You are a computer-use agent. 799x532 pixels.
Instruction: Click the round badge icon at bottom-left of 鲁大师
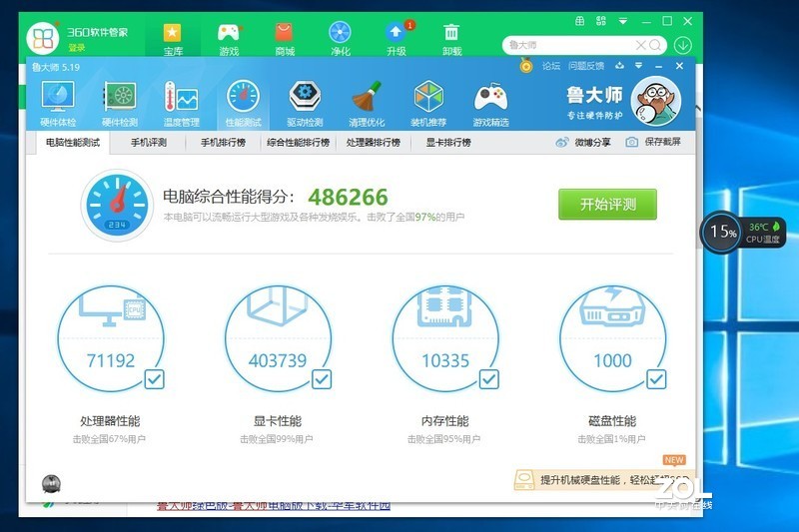(x=51, y=484)
